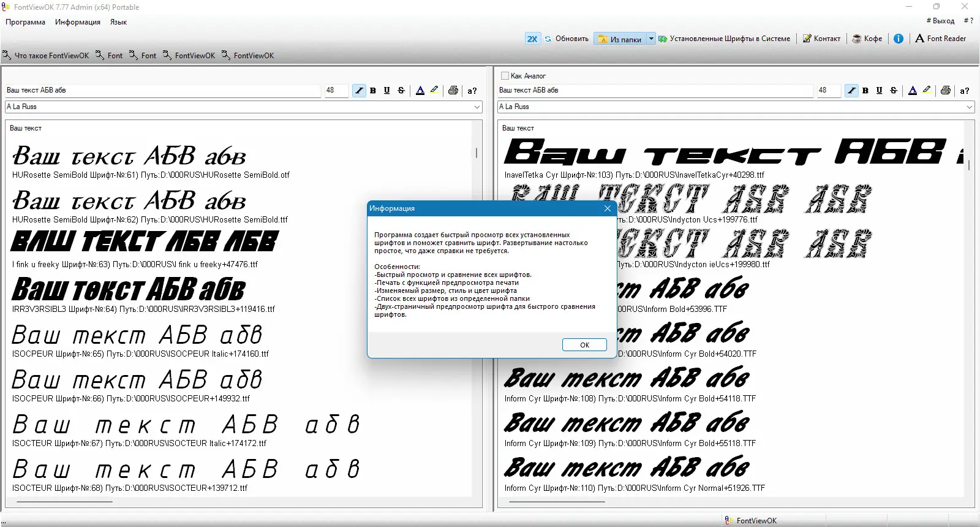Toggle underline in the left pane
Image resolution: width=980 pixels, height=527 pixels.
point(387,91)
